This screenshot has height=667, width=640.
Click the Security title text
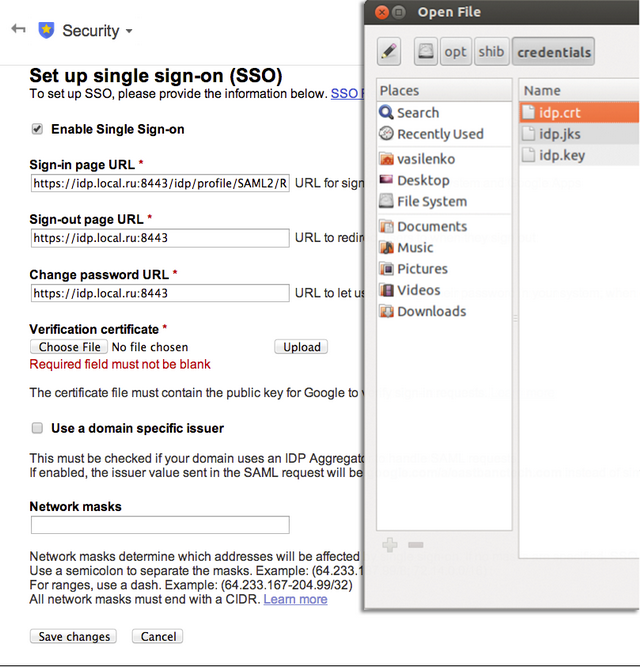pyautogui.click(x=91, y=31)
